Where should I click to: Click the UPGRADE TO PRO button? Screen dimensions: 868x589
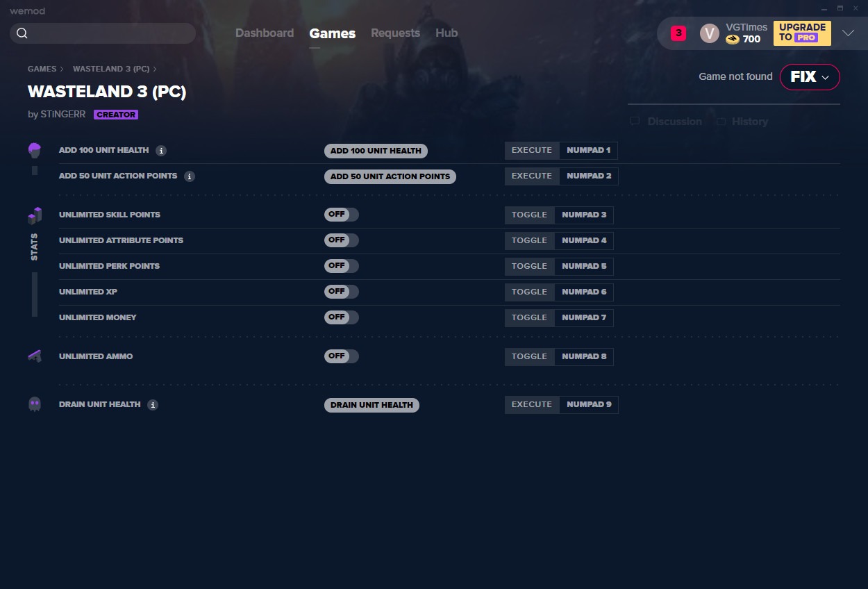click(802, 33)
